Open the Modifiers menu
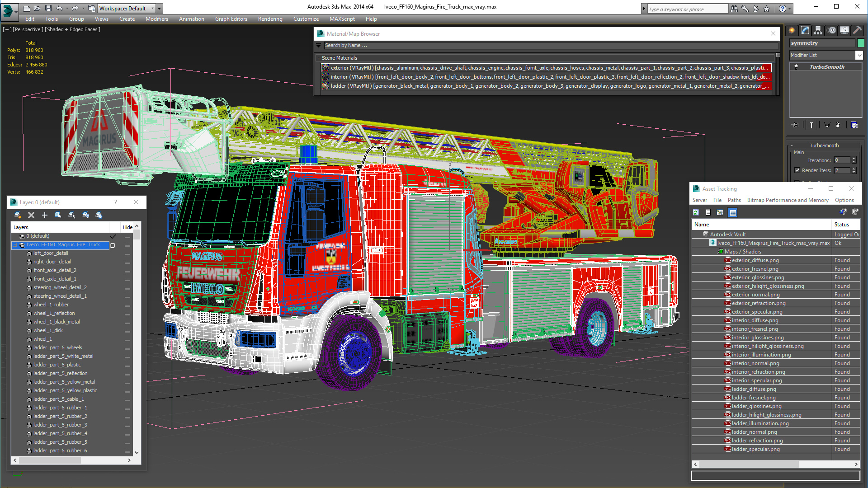This screenshot has height=488, width=868. point(157,19)
